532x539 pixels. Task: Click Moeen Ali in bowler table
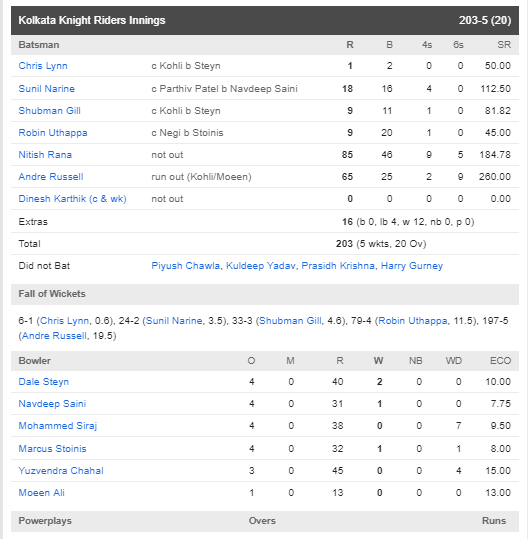coord(42,493)
